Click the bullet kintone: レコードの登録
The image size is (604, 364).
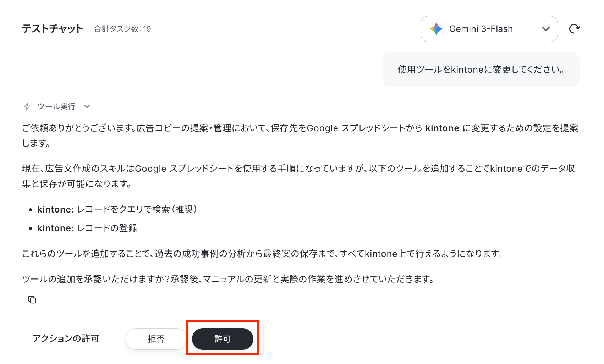tap(87, 228)
